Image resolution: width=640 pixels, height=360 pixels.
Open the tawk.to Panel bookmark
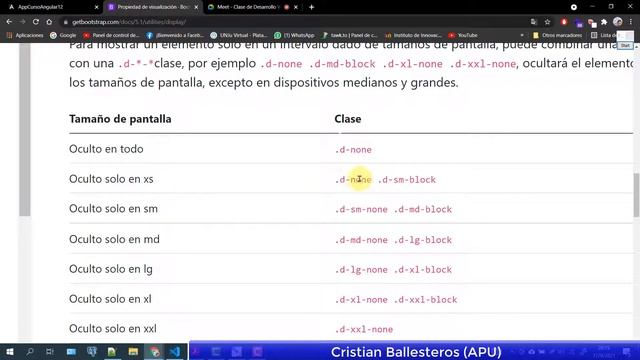tap(350, 35)
